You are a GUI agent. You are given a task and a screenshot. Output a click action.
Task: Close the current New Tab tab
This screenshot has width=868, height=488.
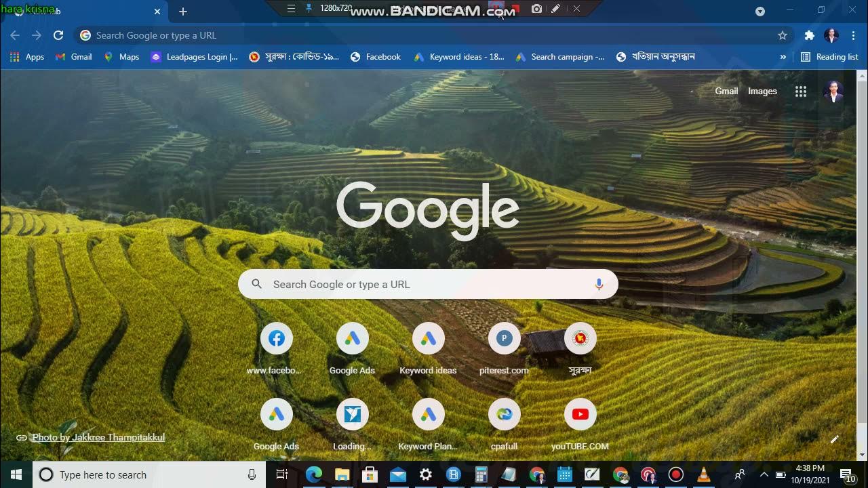(x=157, y=12)
